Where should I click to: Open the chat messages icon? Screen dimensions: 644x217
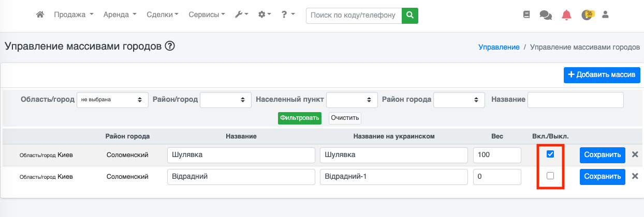[x=545, y=15]
